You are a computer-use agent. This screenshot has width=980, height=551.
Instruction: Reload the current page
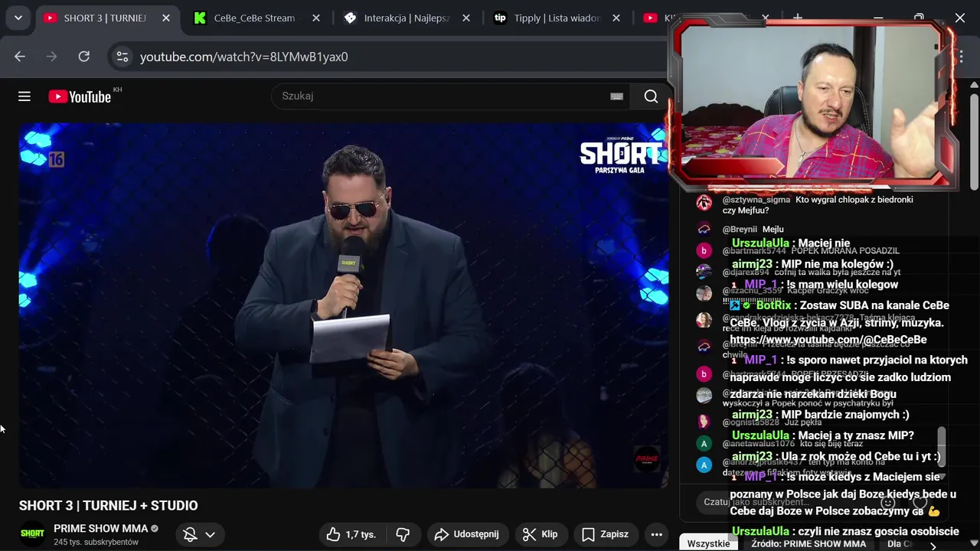point(84,57)
